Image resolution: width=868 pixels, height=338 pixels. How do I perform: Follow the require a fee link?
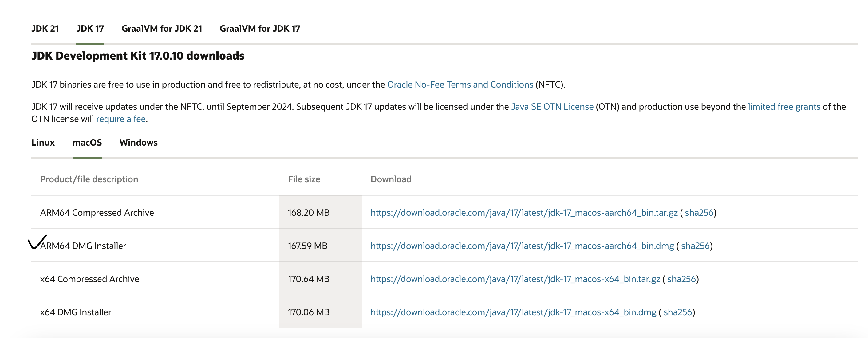click(x=120, y=119)
